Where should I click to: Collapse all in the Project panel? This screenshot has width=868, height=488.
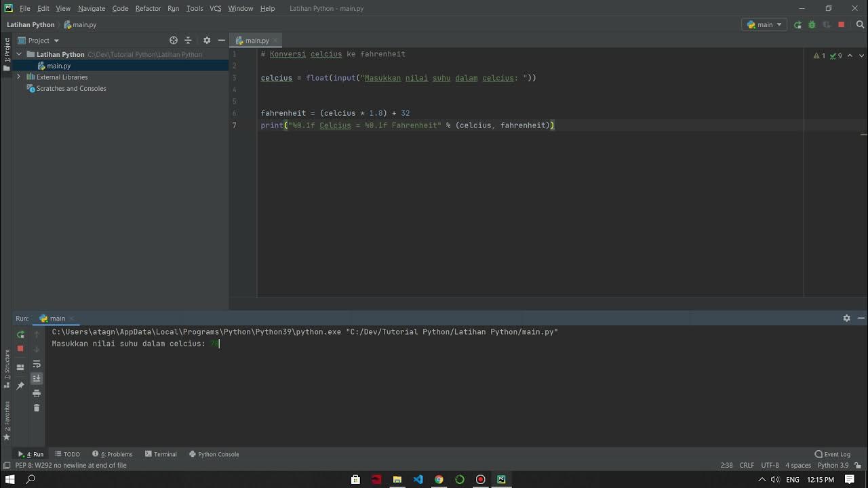coord(189,41)
